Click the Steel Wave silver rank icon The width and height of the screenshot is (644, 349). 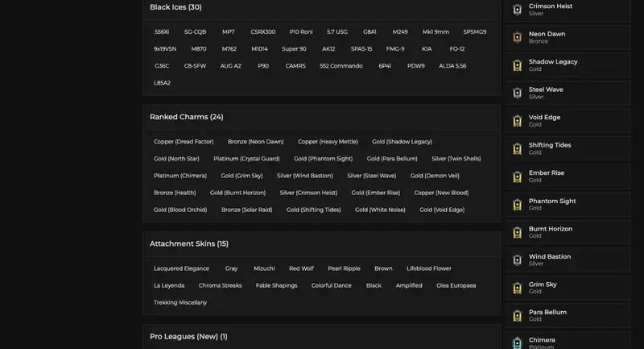518,93
